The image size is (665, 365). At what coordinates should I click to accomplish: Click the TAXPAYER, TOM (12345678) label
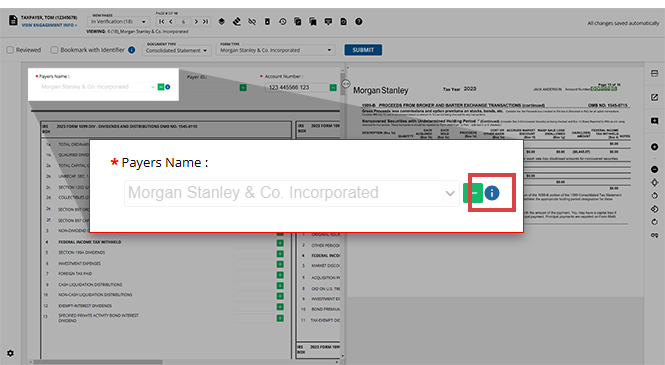pyautogui.click(x=49, y=18)
